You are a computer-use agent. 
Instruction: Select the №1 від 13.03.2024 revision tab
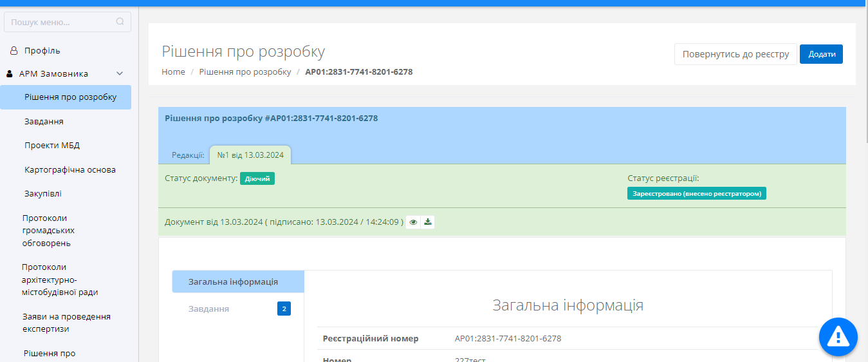pos(250,155)
